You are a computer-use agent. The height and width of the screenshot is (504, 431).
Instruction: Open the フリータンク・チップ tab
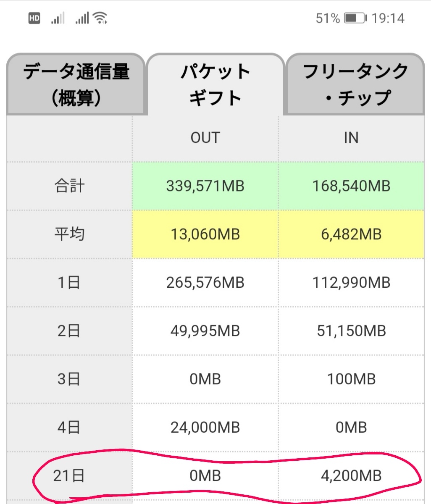355,84
